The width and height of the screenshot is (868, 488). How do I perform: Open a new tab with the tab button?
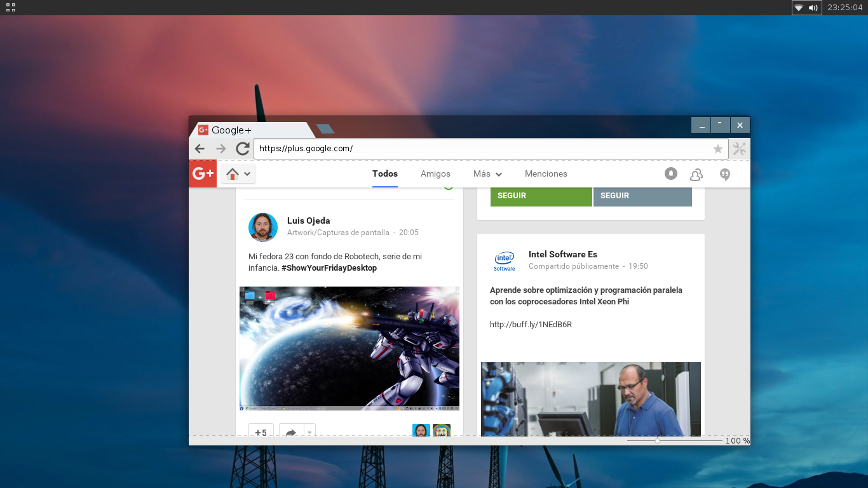coord(325,129)
